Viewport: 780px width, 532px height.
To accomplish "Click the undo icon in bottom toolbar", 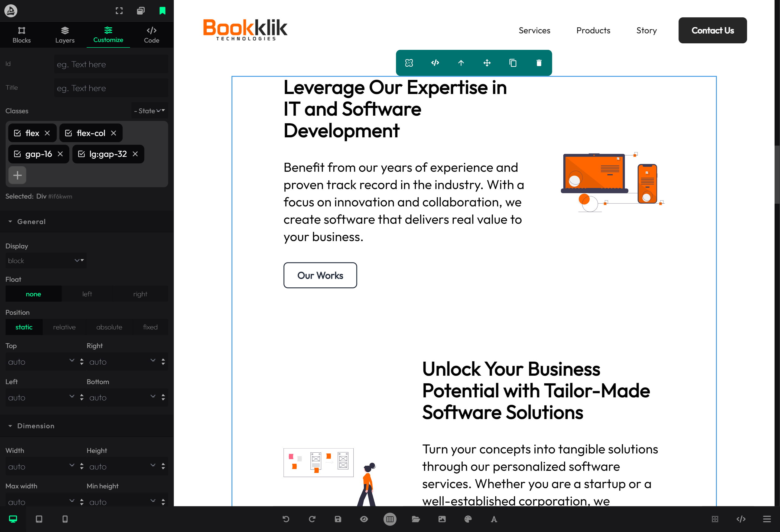I will (x=286, y=519).
